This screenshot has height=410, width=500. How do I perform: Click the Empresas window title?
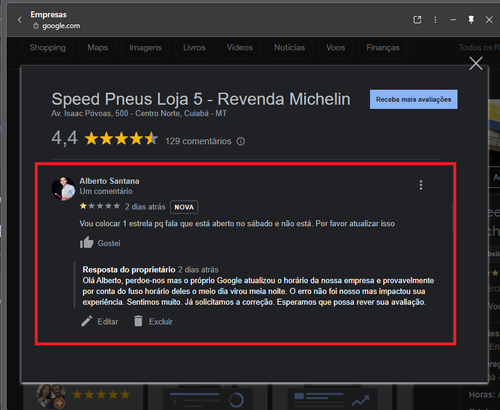(x=49, y=14)
